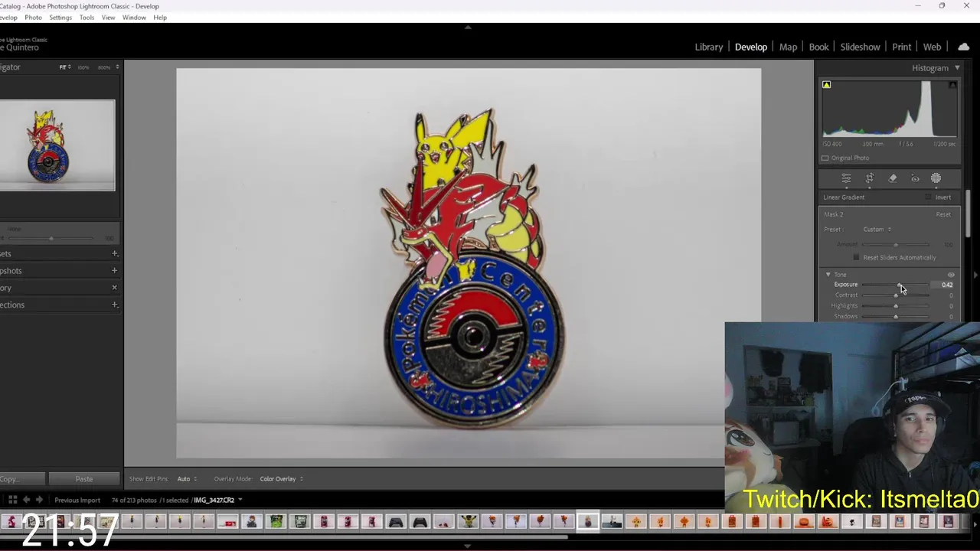Image resolution: width=980 pixels, height=551 pixels.
Task: Go forward with the filmstrip right arrow
Action: (x=39, y=500)
